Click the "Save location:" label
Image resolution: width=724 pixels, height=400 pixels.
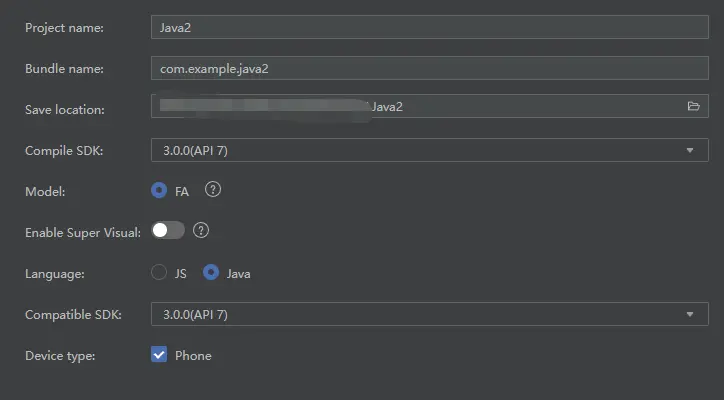[65, 110]
